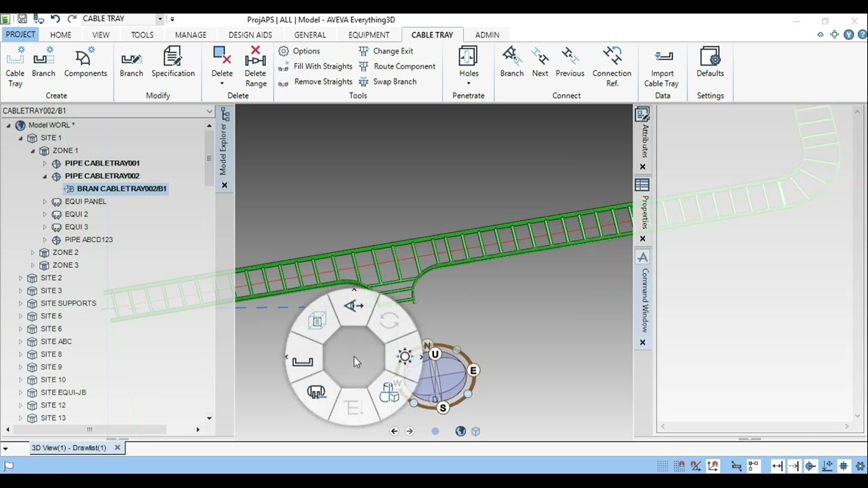Toggle the dotted grid status bar icon
Viewport: 868px width, 488px height.
(663, 466)
